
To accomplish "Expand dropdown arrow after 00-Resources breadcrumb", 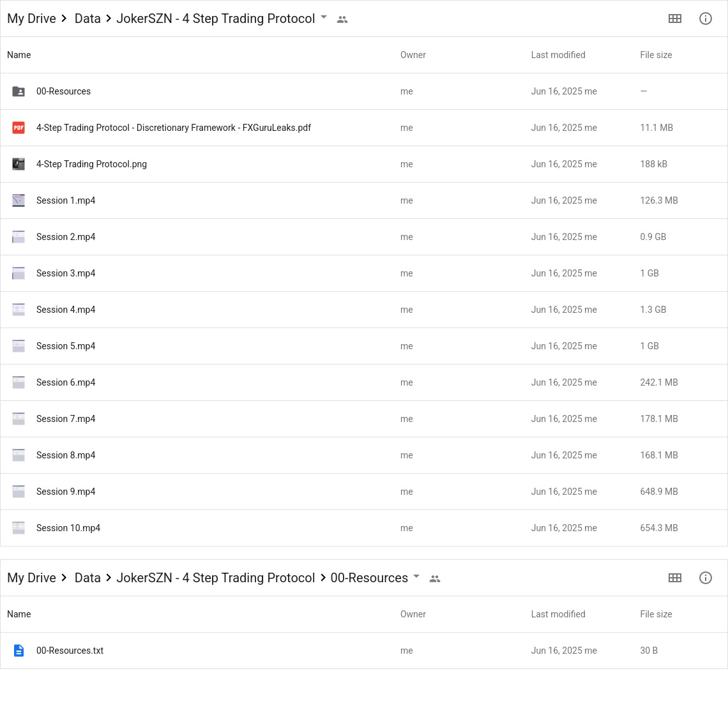I will point(416,577).
